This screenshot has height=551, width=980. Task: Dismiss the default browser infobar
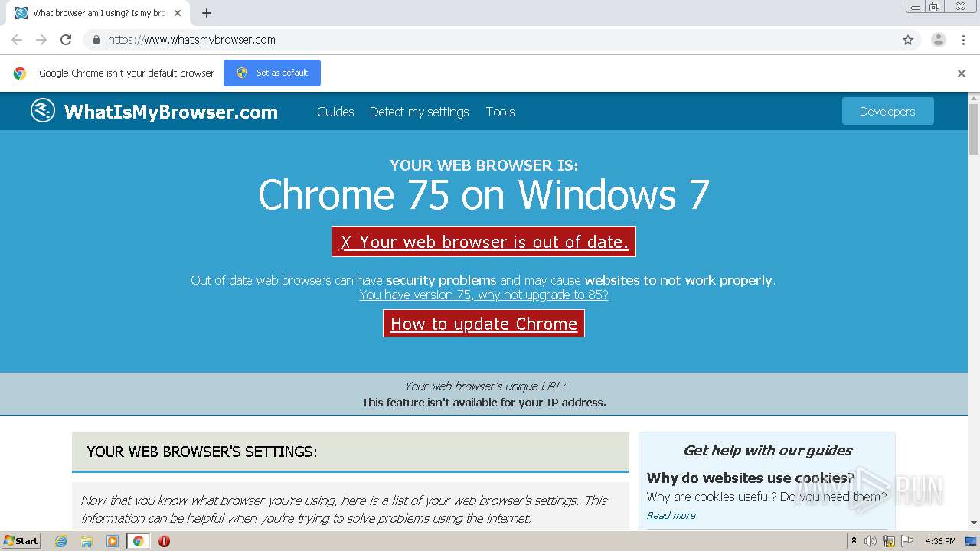[x=962, y=73]
